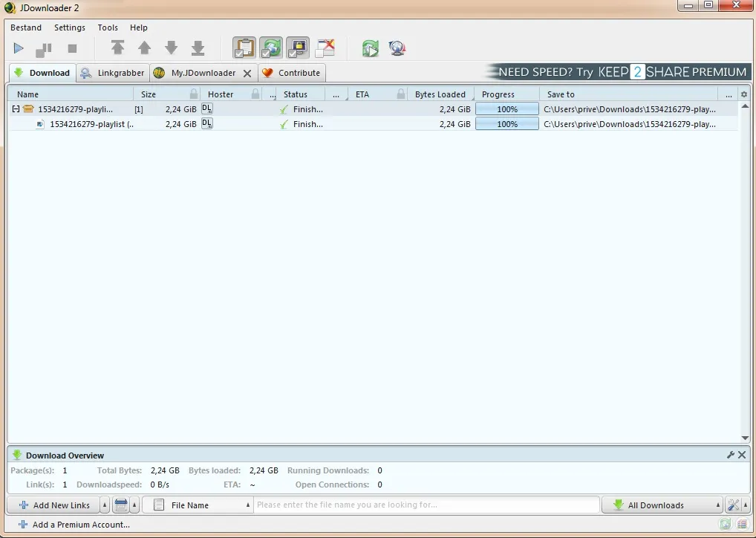756x538 pixels.
Task: Click the reconnect globe icon
Action: point(397,48)
